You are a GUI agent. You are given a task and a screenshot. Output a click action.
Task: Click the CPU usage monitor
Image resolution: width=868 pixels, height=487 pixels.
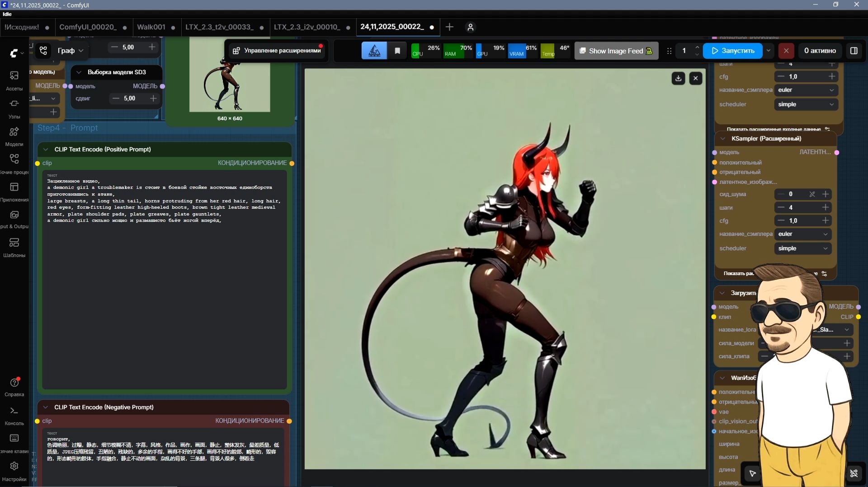coord(426,51)
